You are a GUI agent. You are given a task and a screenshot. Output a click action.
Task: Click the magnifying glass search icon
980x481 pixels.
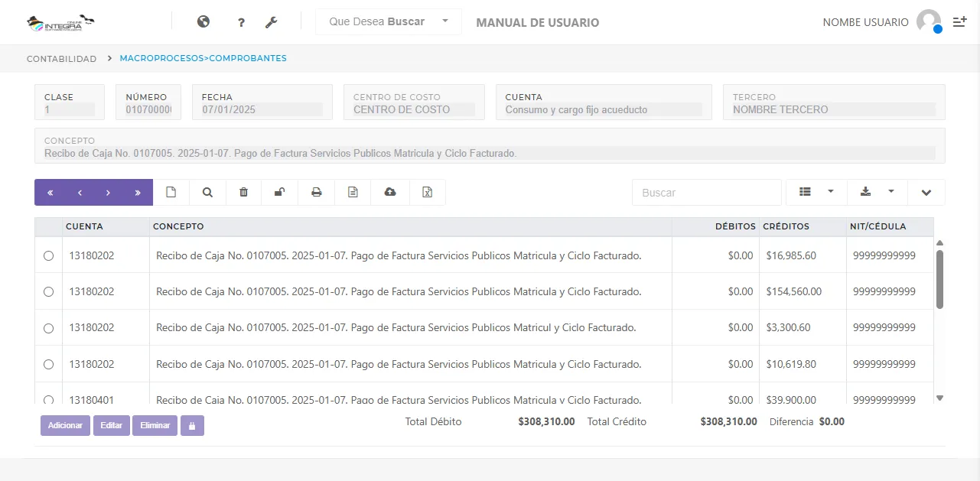pos(207,193)
